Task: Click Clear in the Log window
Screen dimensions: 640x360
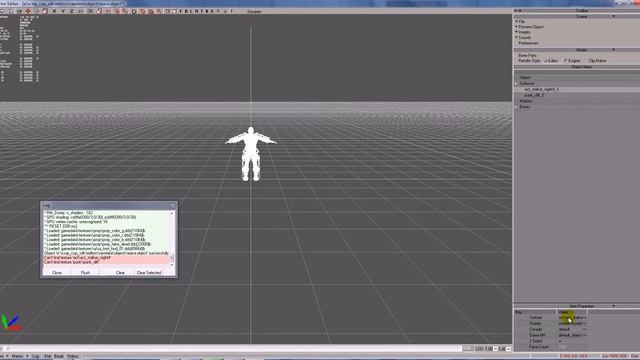Action: pos(120,273)
